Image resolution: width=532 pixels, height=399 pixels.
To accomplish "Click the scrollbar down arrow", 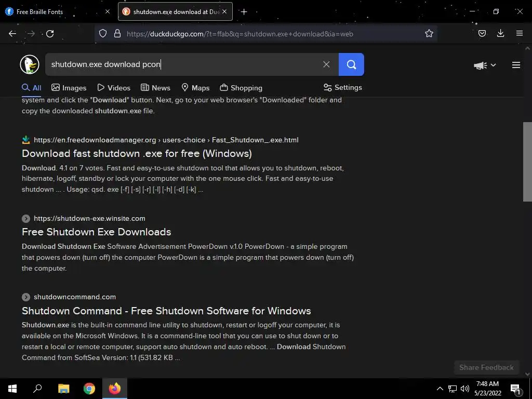I will [x=527, y=374].
